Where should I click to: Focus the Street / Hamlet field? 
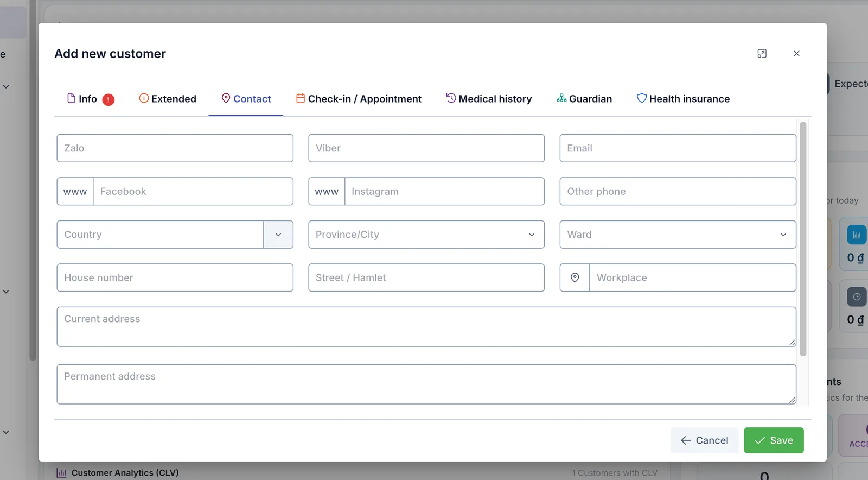(426, 277)
